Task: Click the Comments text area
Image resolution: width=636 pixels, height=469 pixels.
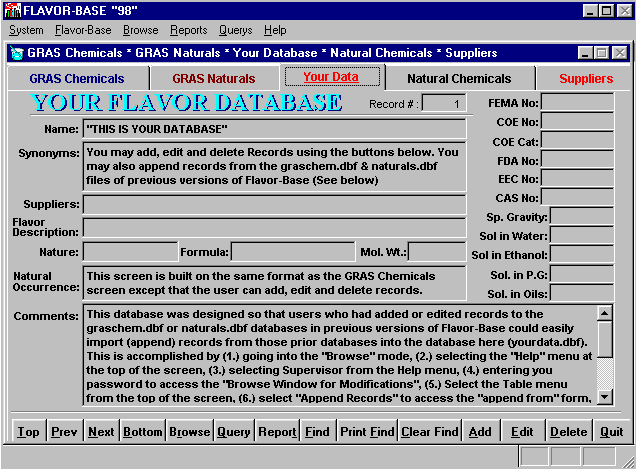Action: [x=340, y=355]
